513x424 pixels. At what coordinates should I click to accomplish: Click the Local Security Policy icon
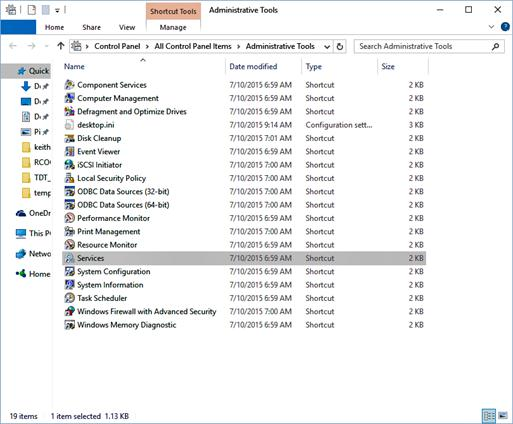69,178
